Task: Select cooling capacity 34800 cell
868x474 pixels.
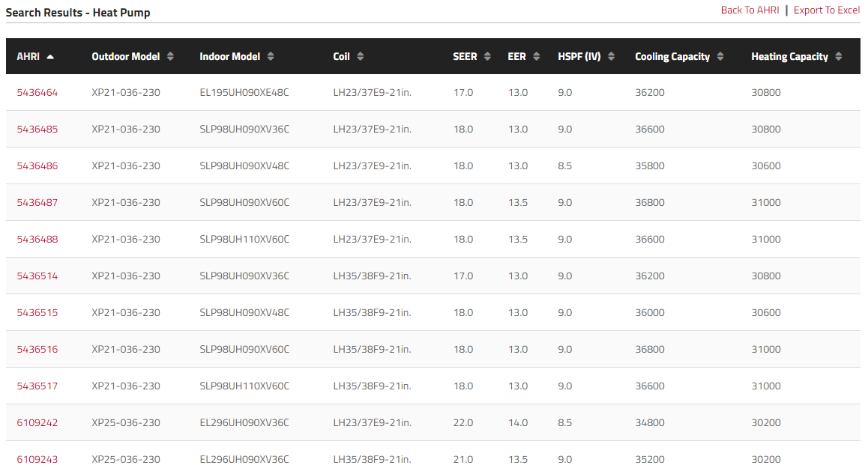Action: tap(650, 422)
